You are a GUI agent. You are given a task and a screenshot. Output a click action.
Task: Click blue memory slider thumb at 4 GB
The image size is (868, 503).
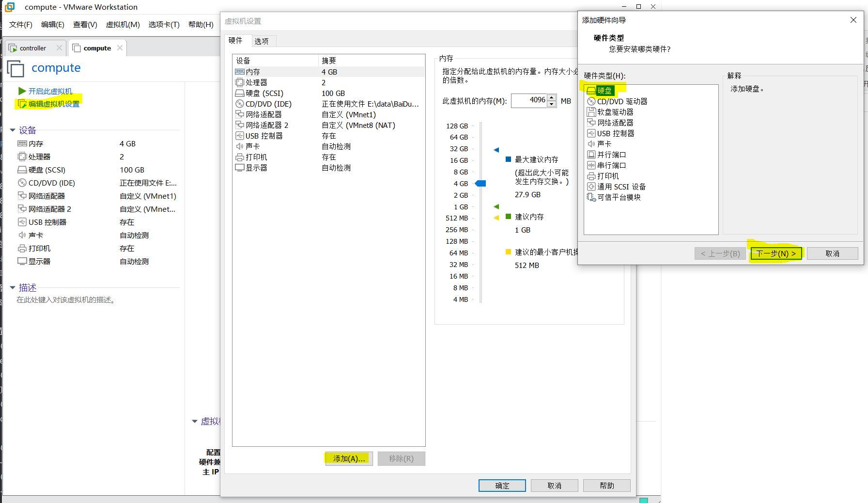click(x=480, y=183)
